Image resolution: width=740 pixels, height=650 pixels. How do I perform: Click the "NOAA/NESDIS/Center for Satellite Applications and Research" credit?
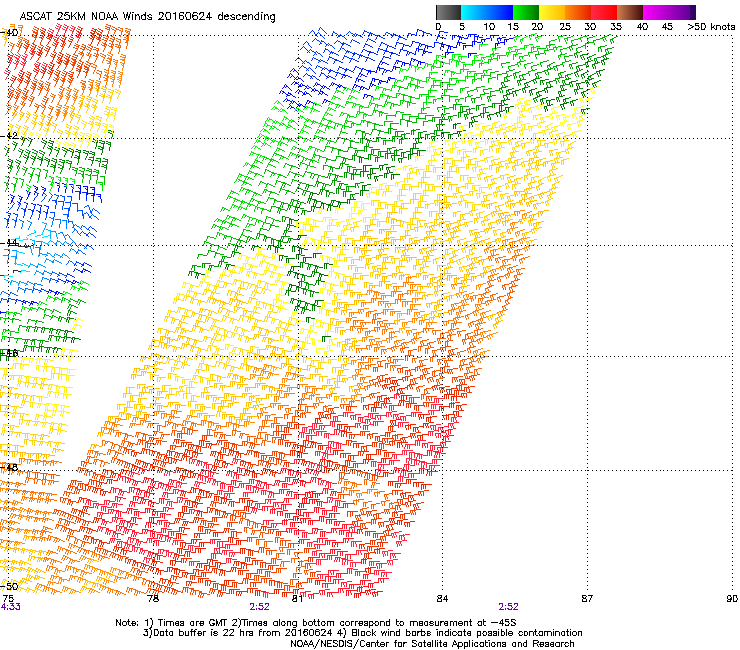[432, 644]
